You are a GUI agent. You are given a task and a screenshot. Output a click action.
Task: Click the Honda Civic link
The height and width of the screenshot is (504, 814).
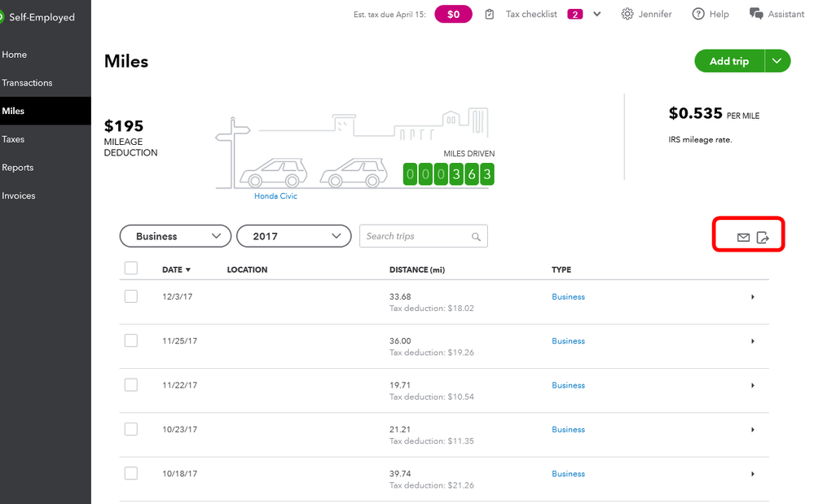coord(275,196)
